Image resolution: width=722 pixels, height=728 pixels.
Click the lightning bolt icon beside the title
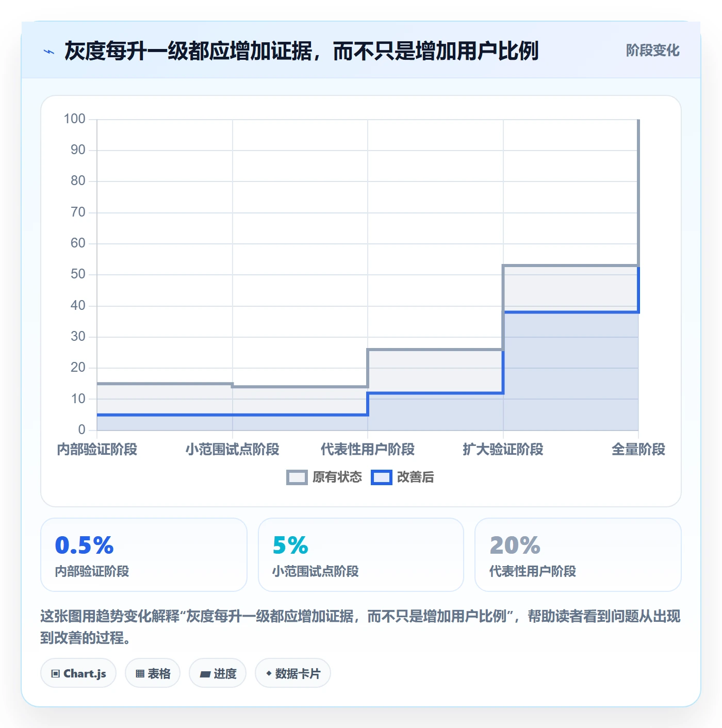point(49,52)
